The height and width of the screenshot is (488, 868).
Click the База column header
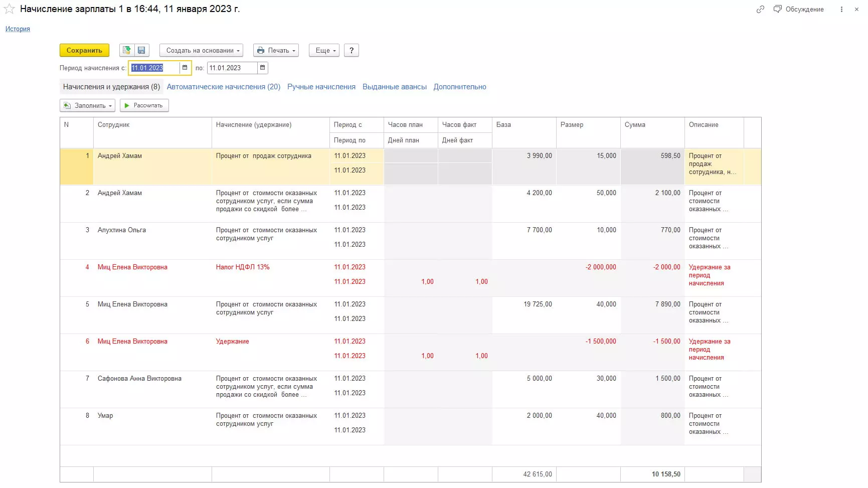coord(524,132)
